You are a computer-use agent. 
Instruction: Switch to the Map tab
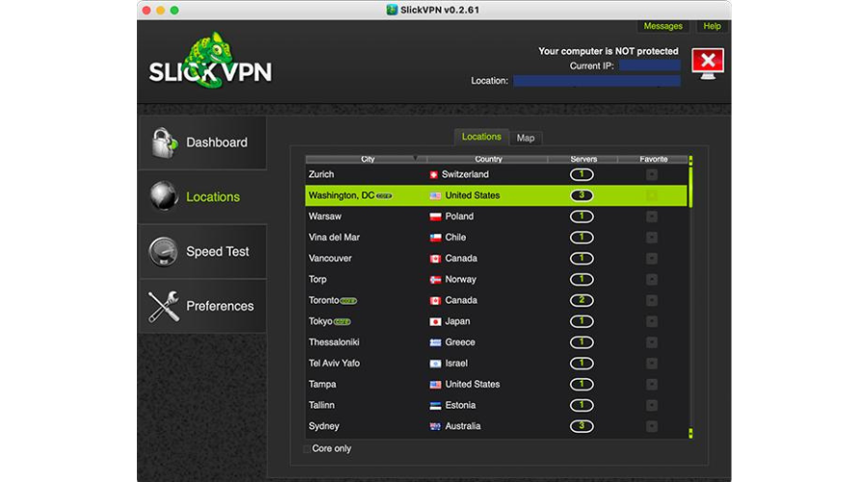[x=526, y=139]
